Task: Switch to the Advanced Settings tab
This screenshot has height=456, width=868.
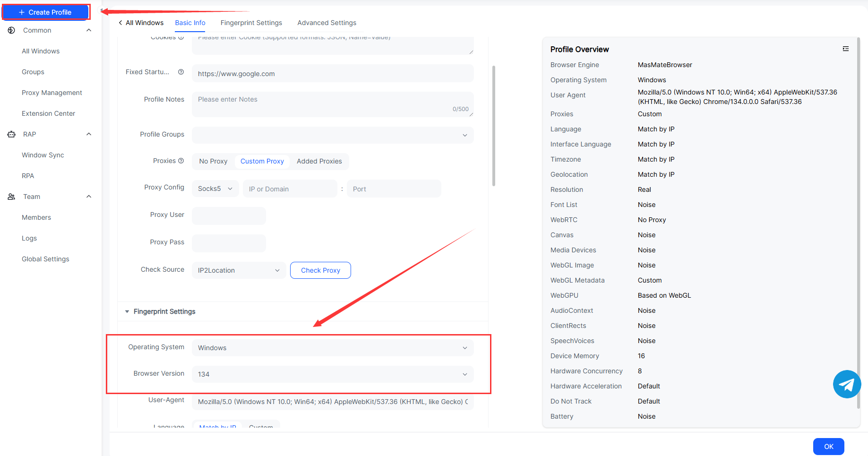Action: [x=327, y=23]
